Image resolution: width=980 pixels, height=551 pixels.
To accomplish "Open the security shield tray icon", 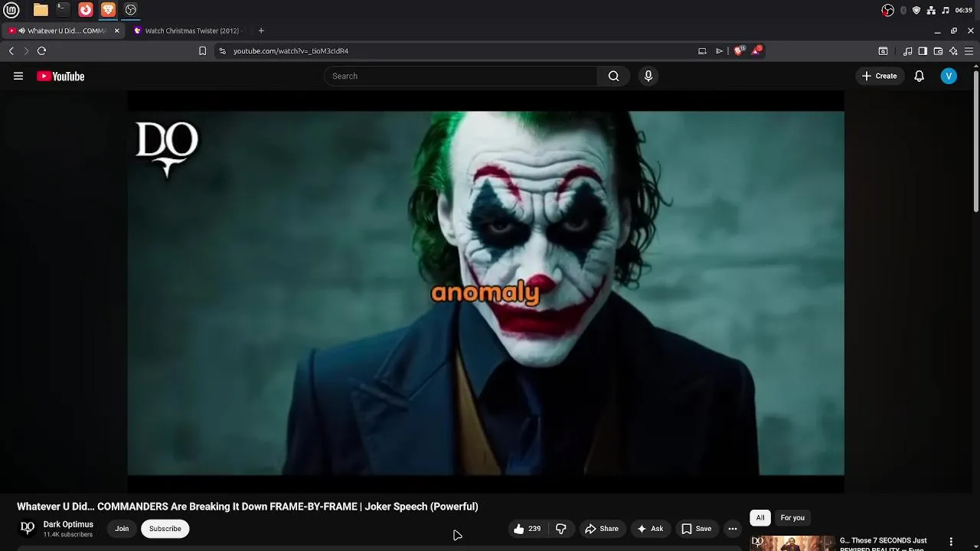I will click(x=916, y=10).
